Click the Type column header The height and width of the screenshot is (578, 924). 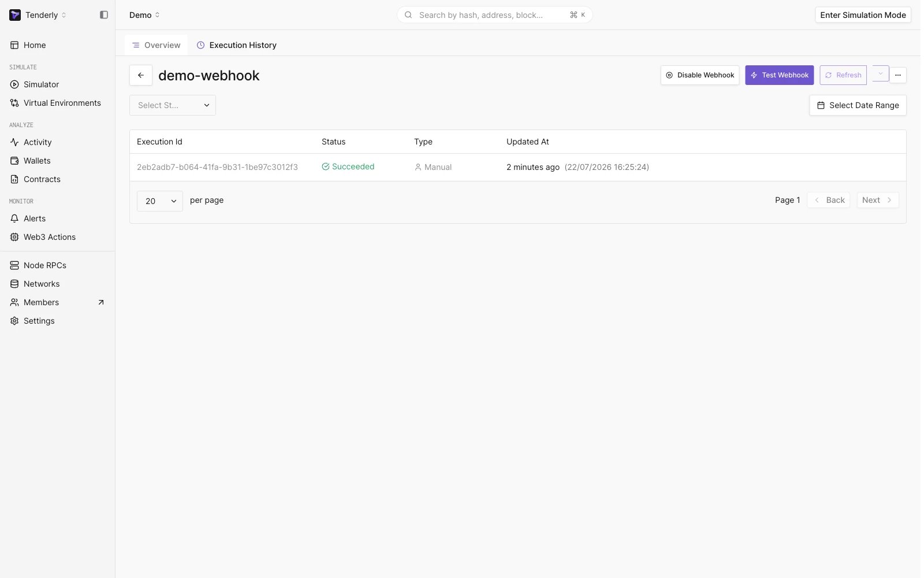pos(423,142)
